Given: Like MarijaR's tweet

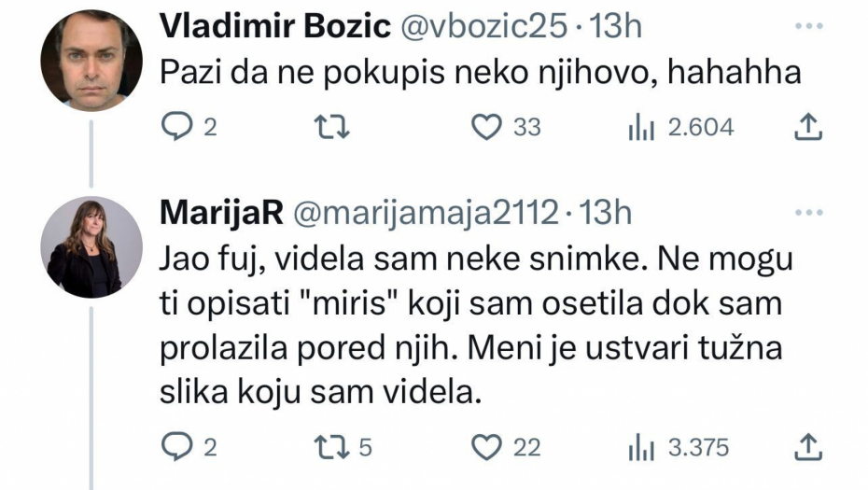Looking at the screenshot, I should pyautogui.click(x=486, y=448).
